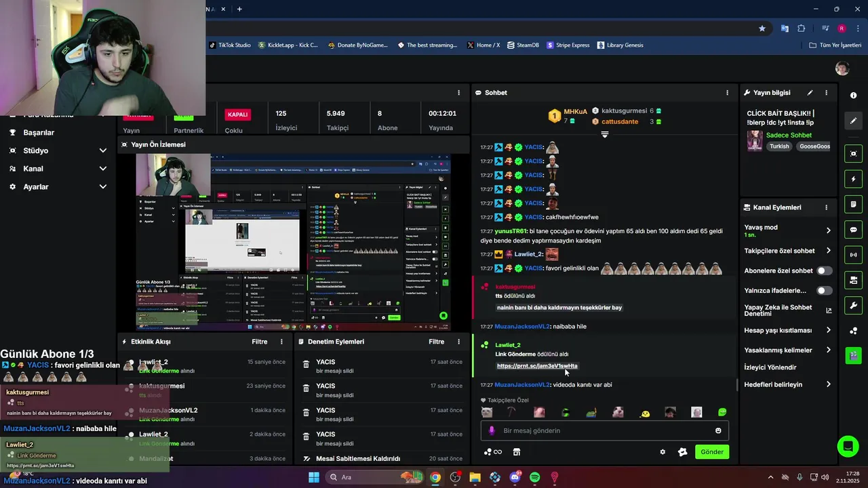Viewport: 868px width, 488px height.
Task: Click the purple microphone icon in chat input
Action: coord(492,430)
